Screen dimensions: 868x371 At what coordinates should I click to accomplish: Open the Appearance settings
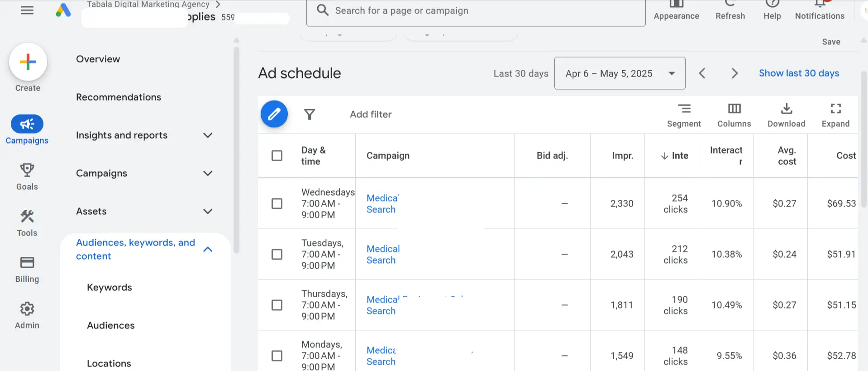676,10
